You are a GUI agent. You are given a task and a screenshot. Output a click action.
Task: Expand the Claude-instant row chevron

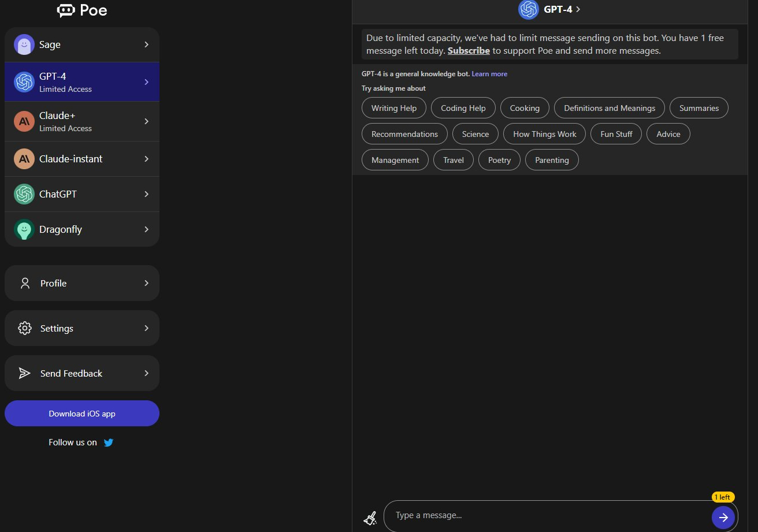tap(147, 159)
